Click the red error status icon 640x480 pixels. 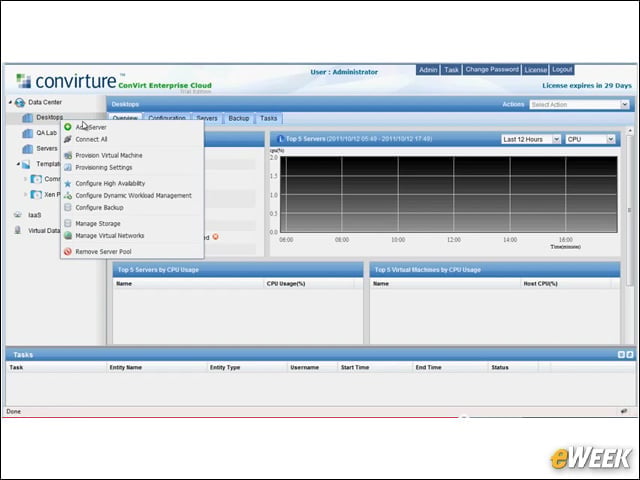tap(216, 237)
